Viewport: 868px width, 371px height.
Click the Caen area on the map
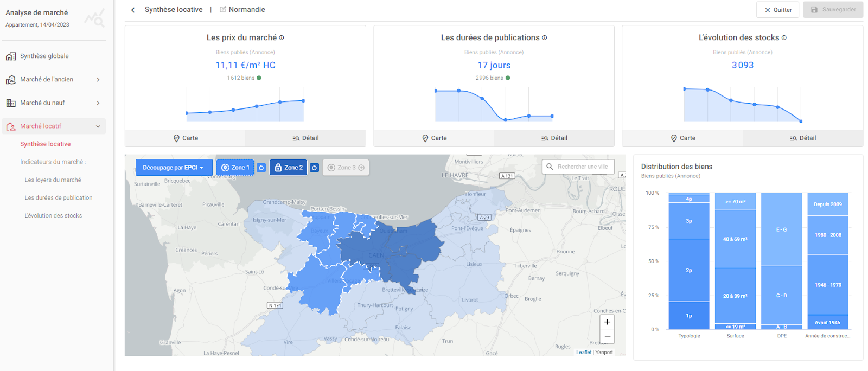(376, 255)
